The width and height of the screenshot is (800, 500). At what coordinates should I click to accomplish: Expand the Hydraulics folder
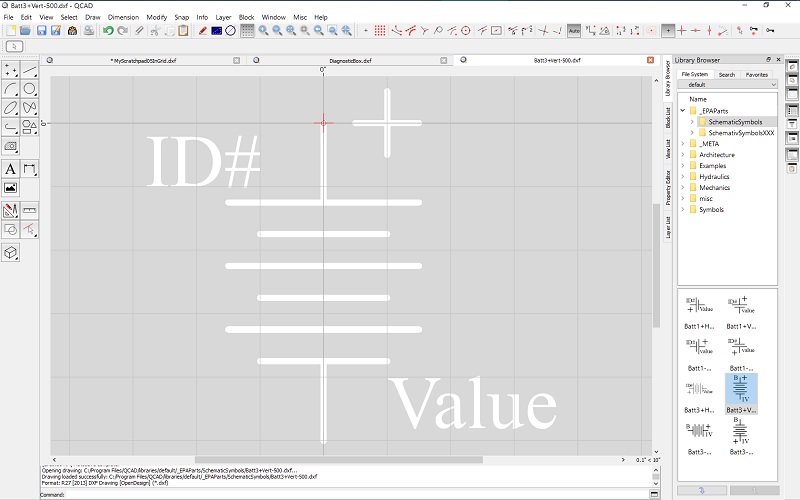pyautogui.click(x=683, y=177)
